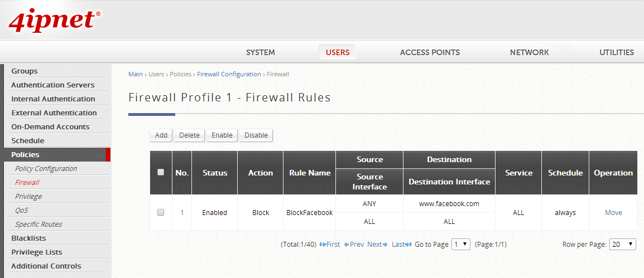Tick the select-all checkbox in table header
The width and height of the screenshot is (644, 278).
click(x=161, y=173)
